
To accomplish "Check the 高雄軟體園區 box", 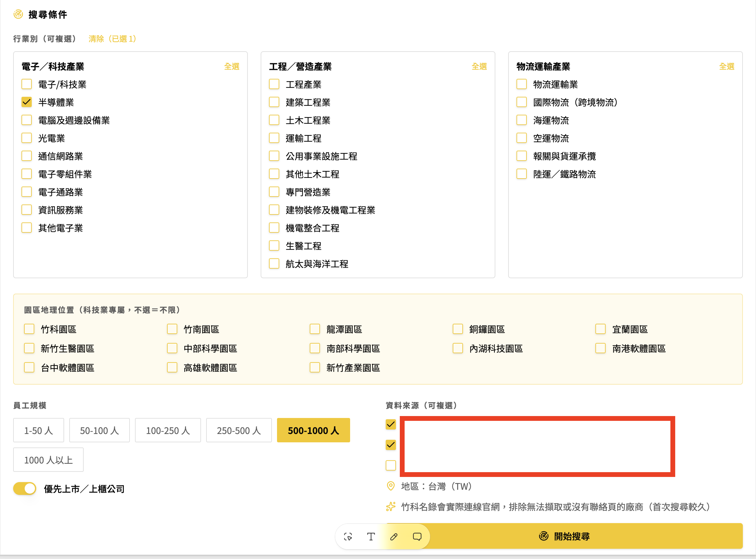I will pyautogui.click(x=172, y=367).
